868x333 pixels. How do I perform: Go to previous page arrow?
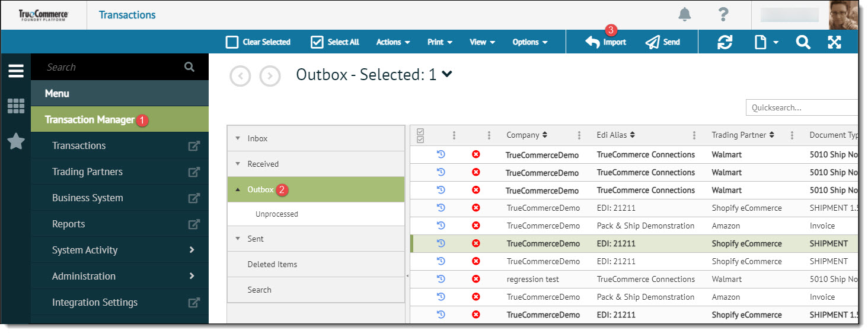pos(240,76)
